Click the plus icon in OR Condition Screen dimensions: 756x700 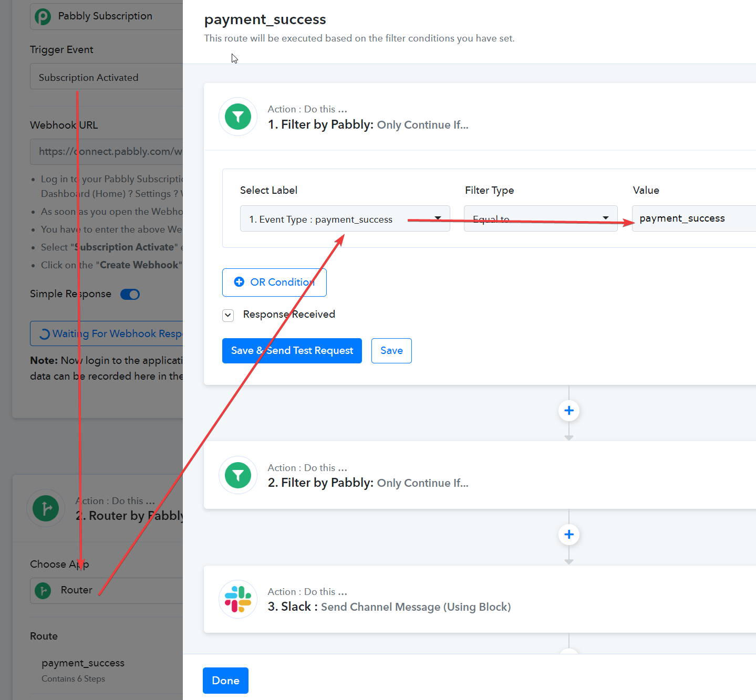[239, 282]
